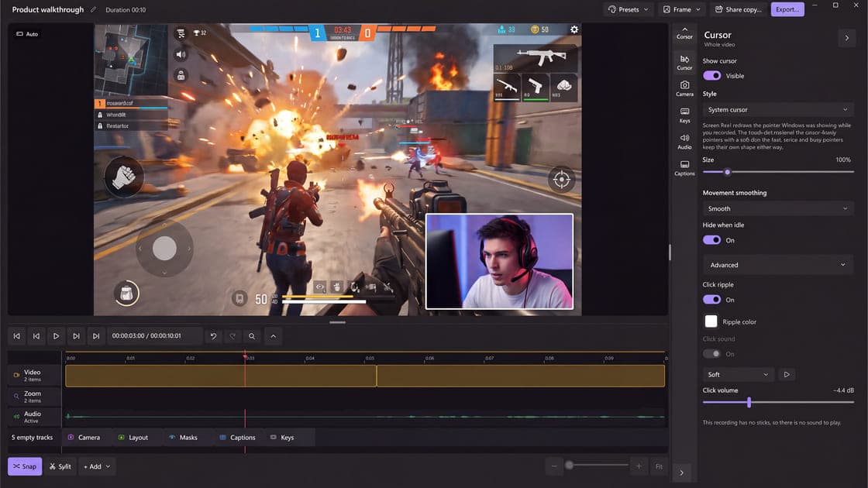The image size is (868, 488).
Task: Toggle the Auto badge on the preview
Action: pyautogui.click(x=27, y=34)
